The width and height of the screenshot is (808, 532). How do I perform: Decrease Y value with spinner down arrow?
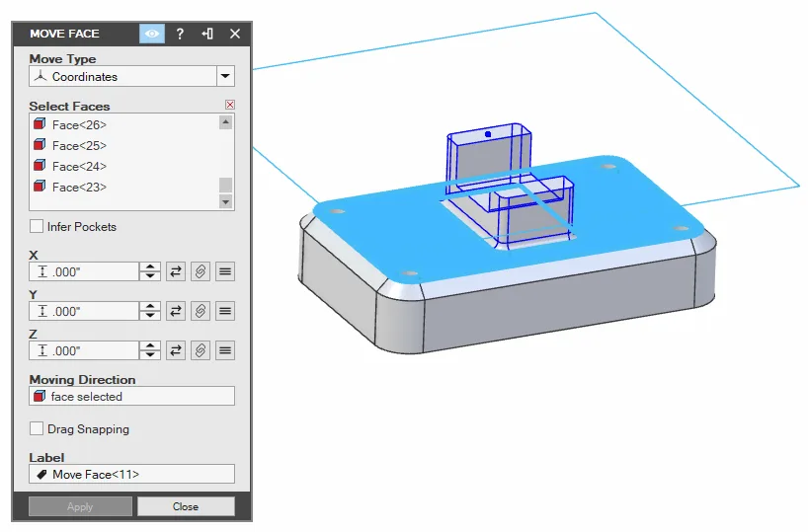click(x=150, y=316)
